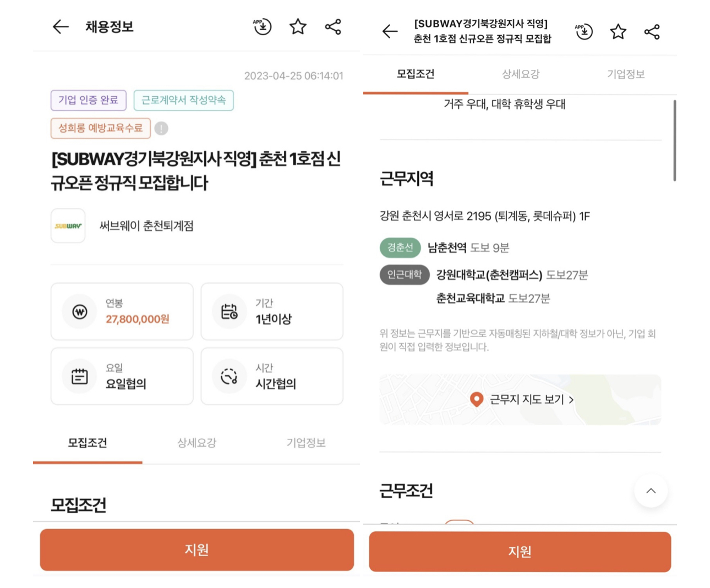Tap the 시간 clock icon
Image resolution: width=710 pixels, height=588 pixels.
point(230,376)
